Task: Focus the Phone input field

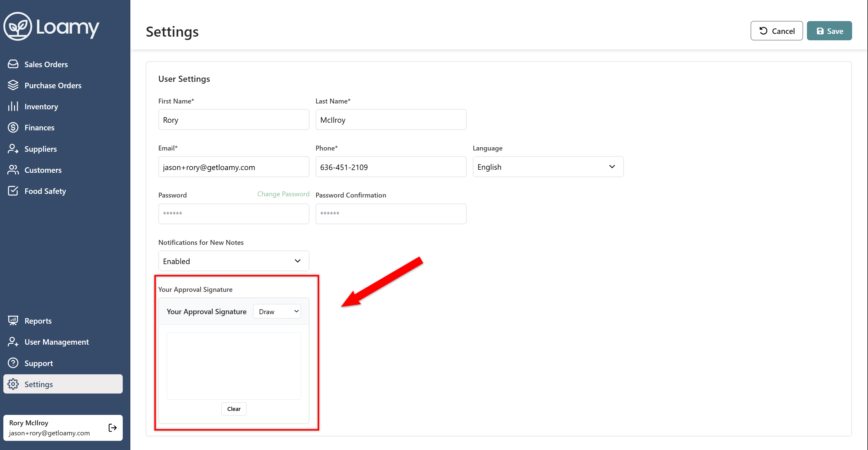Action: (391, 167)
